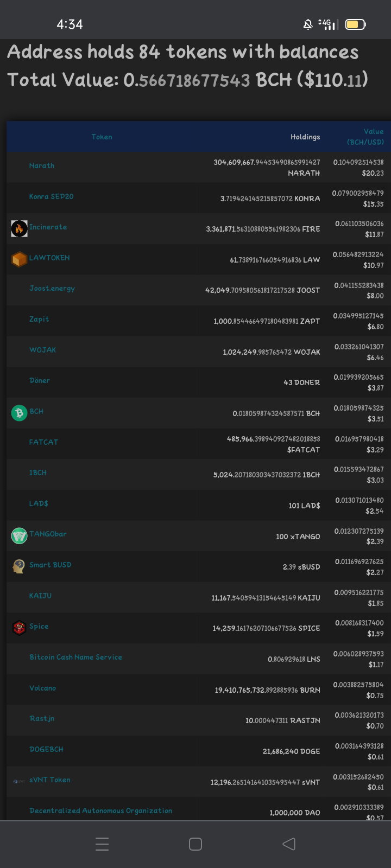Sort by the Holdings column header
Image resolution: width=391 pixels, height=868 pixels.
[x=305, y=137]
